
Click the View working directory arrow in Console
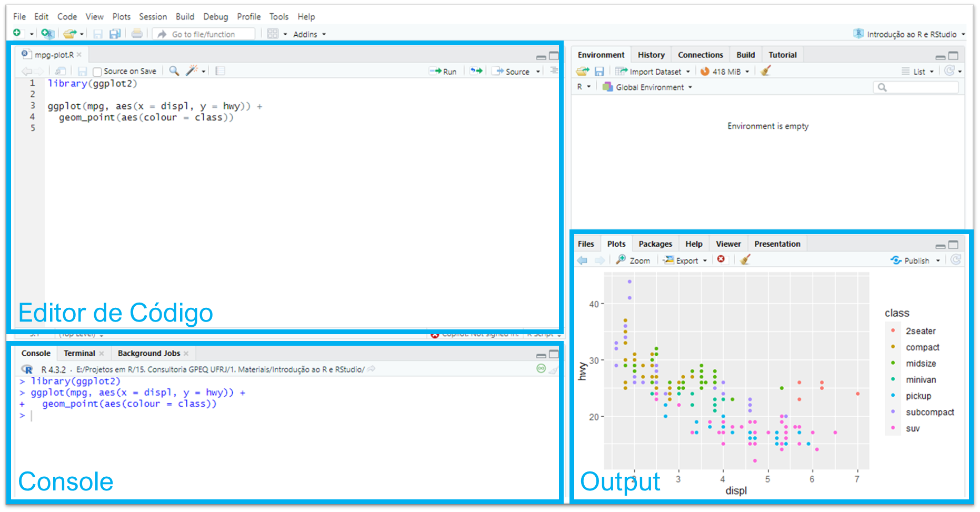(x=372, y=369)
